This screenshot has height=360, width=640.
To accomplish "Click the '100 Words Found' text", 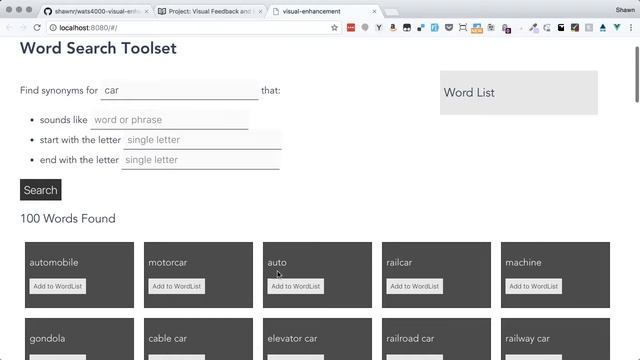I will tap(68, 218).
